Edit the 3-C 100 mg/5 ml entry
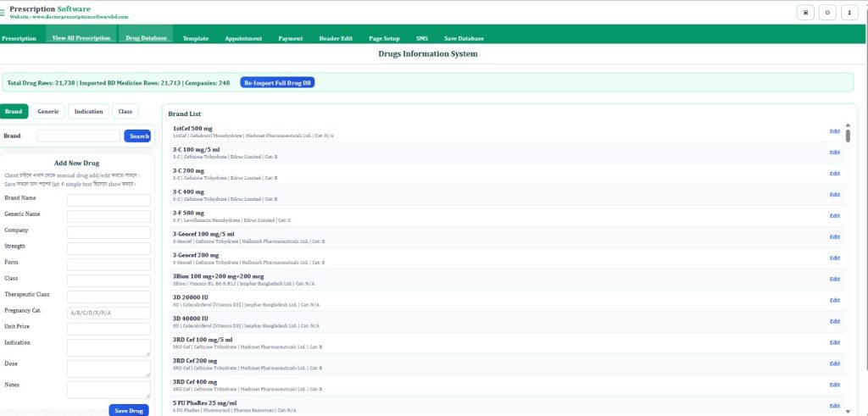868x416 pixels. tap(834, 153)
